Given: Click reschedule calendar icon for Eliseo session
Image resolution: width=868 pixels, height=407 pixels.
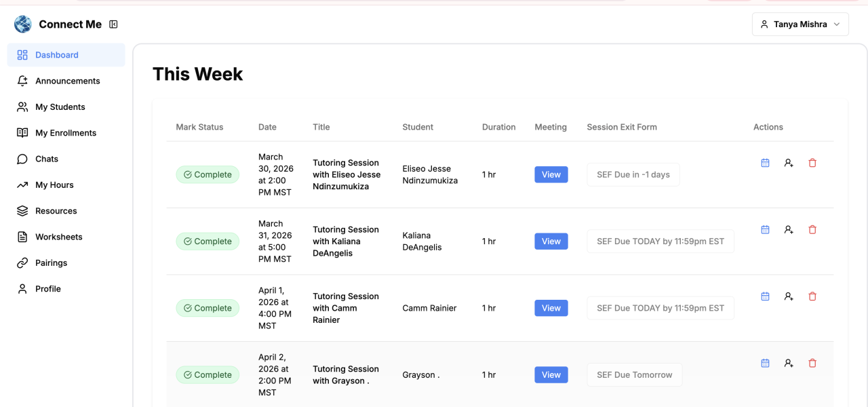Looking at the screenshot, I should coord(765,163).
